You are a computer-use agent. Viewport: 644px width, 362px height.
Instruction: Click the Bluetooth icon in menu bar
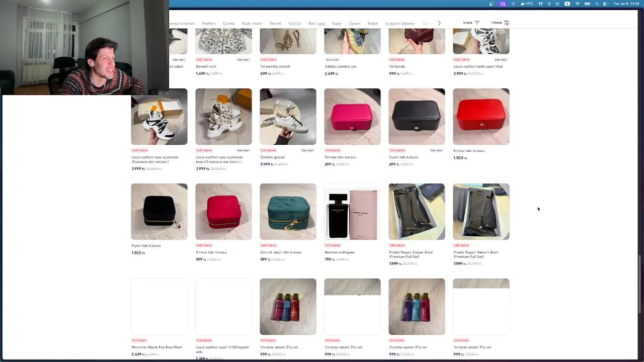coord(549,4)
